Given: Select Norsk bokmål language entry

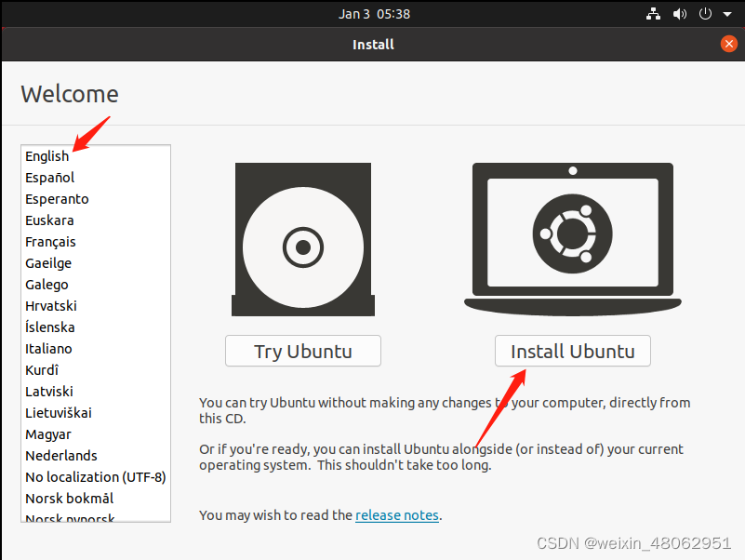Looking at the screenshot, I should 70,499.
